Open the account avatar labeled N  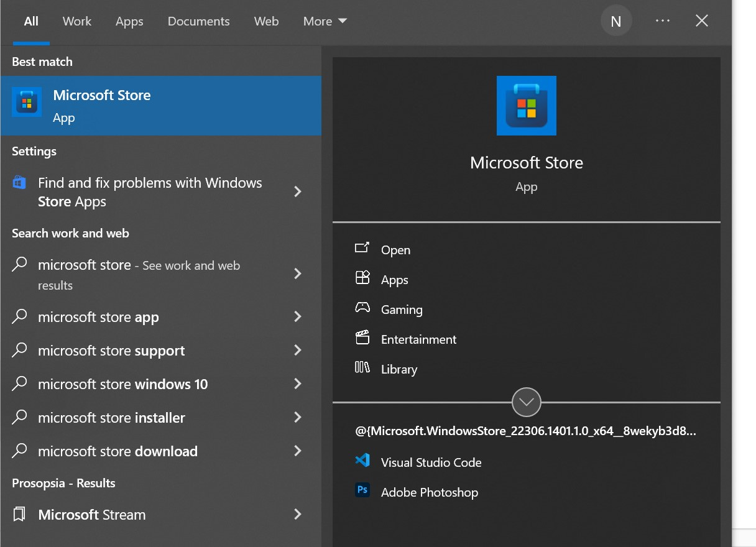point(616,21)
